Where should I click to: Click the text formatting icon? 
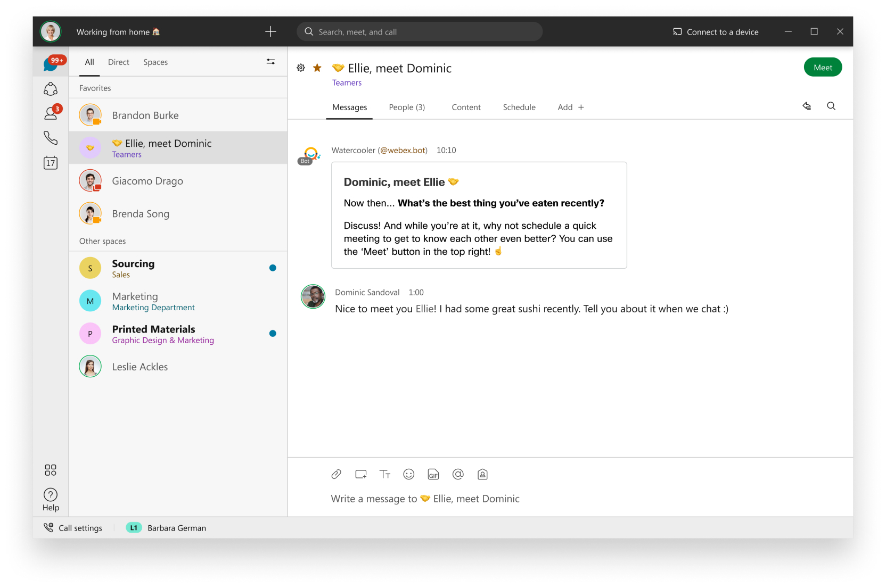point(385,474)
